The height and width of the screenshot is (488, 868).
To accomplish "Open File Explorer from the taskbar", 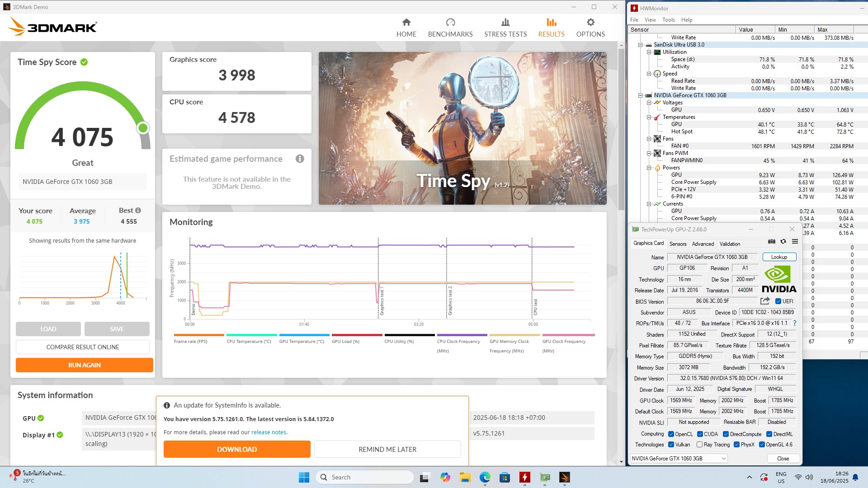I will (x=465, y=477).
